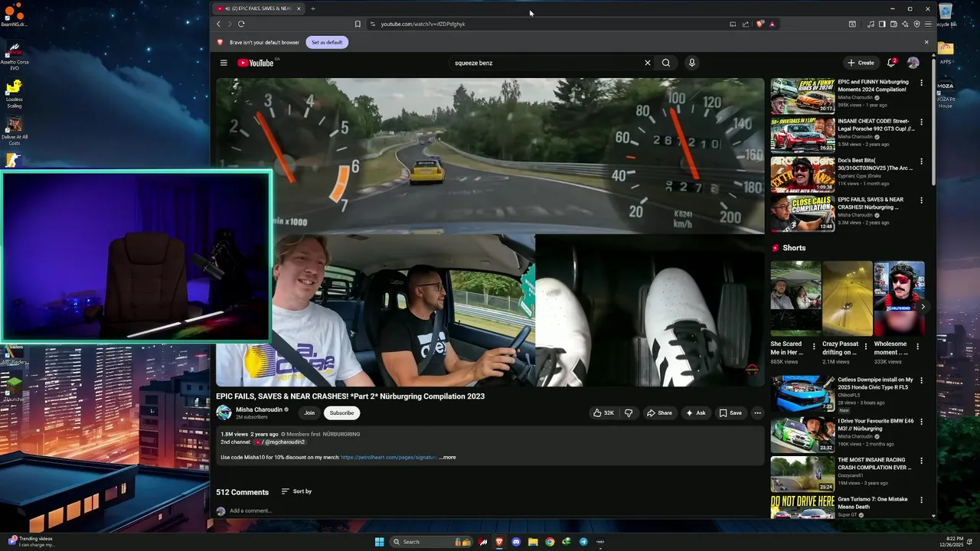Like the video with thumbs up
The height and width of the screenshot is (551, 980).
click(603, 412)
